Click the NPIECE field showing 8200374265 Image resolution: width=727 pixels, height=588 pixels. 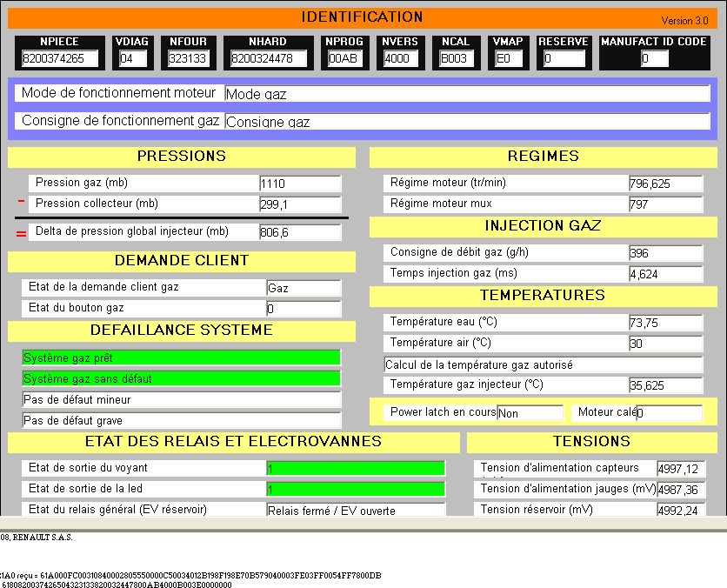(x=60, y=59)
